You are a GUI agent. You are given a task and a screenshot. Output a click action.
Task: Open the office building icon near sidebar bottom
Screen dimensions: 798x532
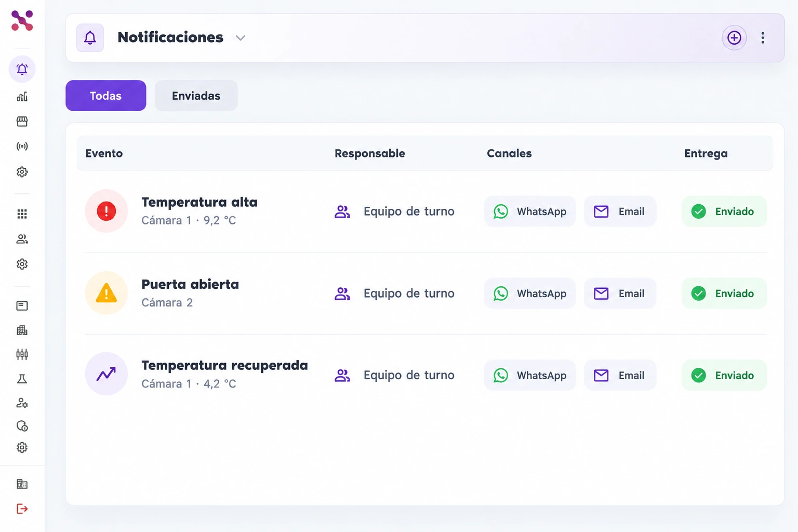tap(22, 484)
